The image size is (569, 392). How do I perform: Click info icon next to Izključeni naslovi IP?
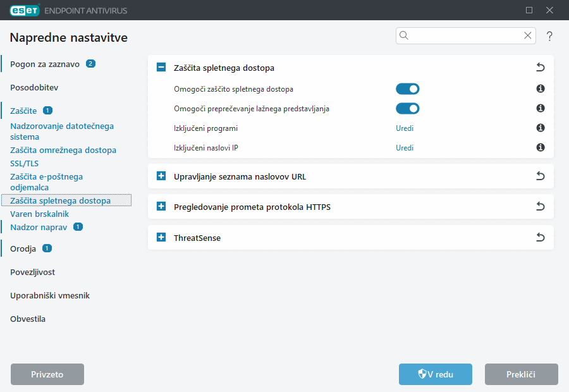pyautogui.click(x=541, y=147)
